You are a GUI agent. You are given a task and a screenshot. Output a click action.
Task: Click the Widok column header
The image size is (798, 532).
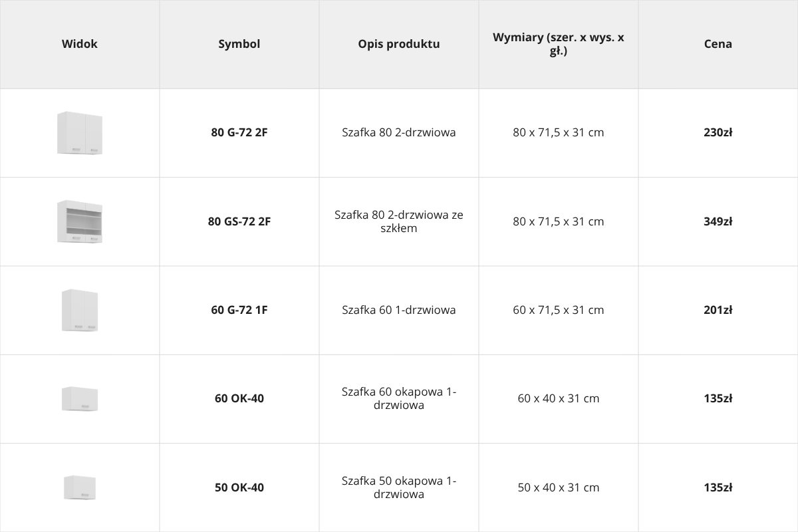pyautogui.click(x=80, y=44)
